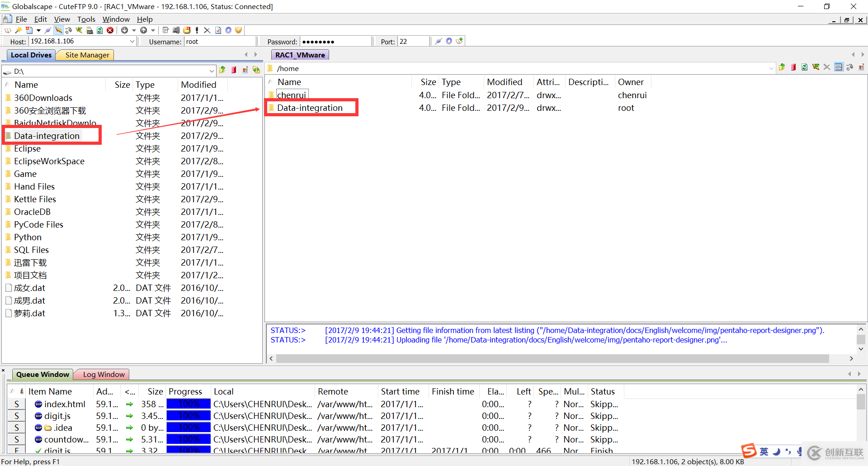Go up one folder in remote pane
Image resolution: width=868 pixels, height=466 pixels.
click(x=782, y=67)
